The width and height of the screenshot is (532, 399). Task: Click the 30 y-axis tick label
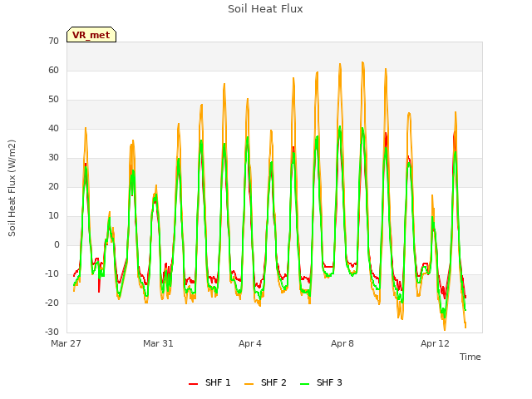(53, 157)
